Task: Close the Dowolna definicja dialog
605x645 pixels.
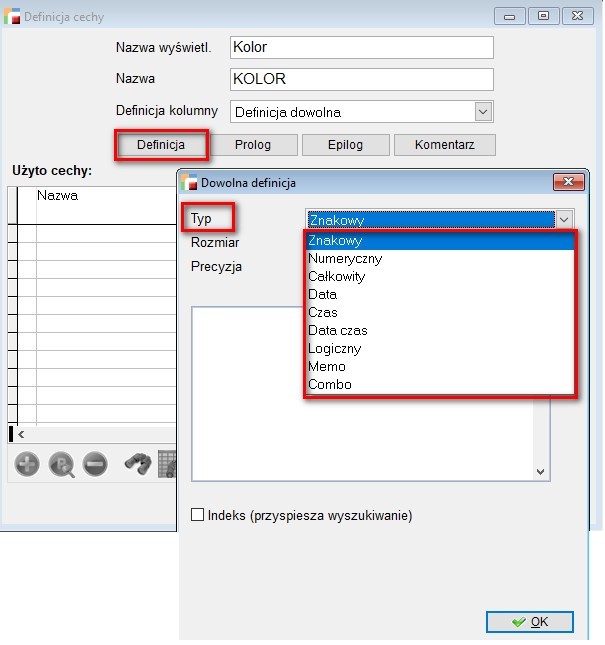Action: coord(569,181)
